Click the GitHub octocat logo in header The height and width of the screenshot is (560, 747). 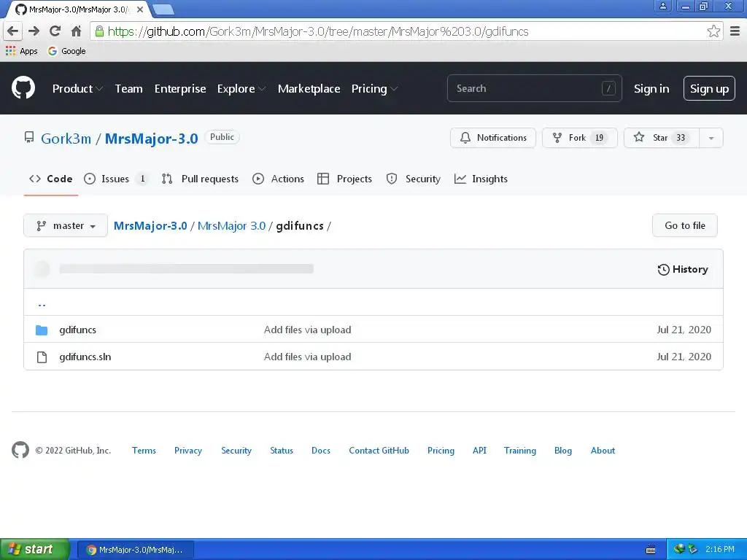[23, 88]
